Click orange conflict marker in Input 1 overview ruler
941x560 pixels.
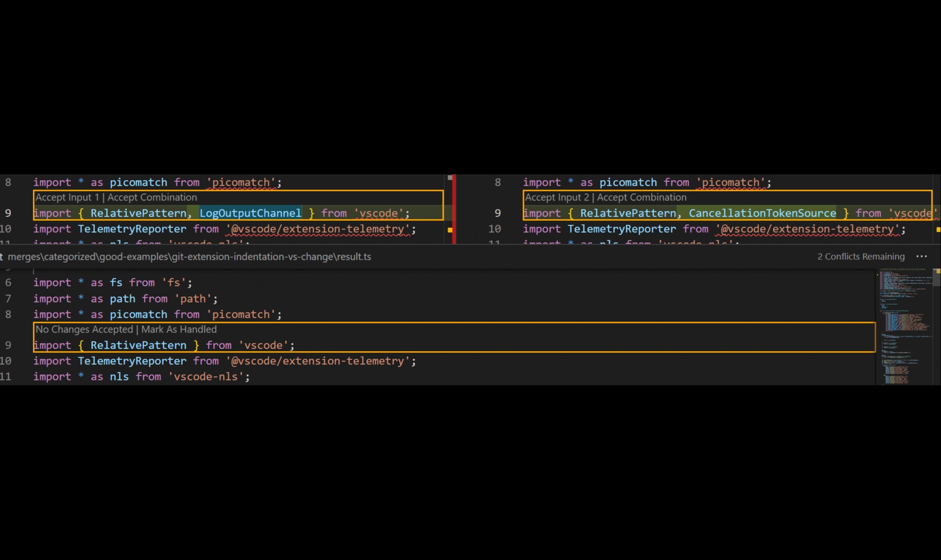(x=450, y=230)
